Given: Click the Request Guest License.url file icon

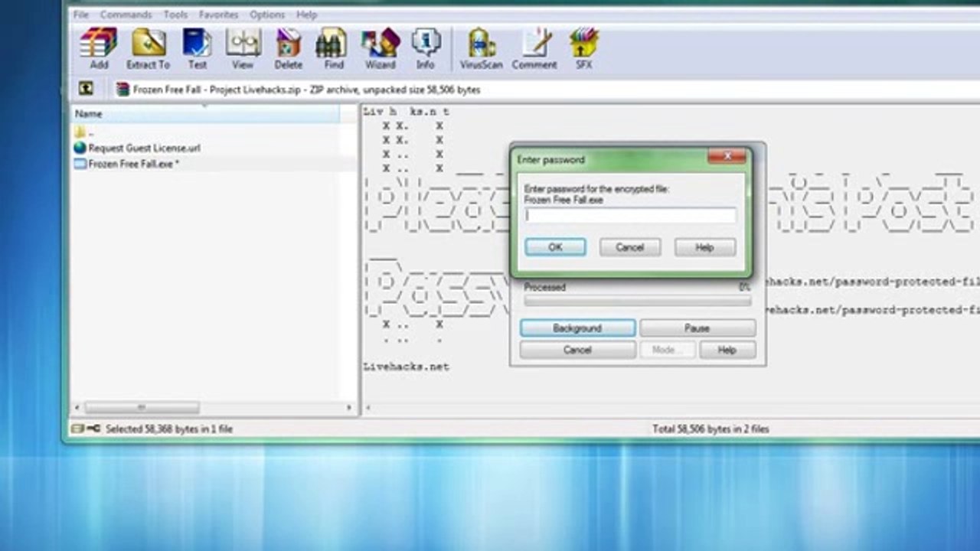Looking at the screenshot, I should [x=80, y=148].
